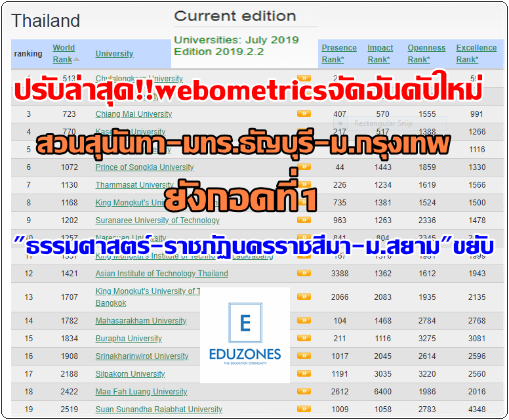Image resolution: width=509 pixels, height=420 pixels.
Task: Sort by the Impact Rank column
Action: pyautogui.click(x=380, y=54)
